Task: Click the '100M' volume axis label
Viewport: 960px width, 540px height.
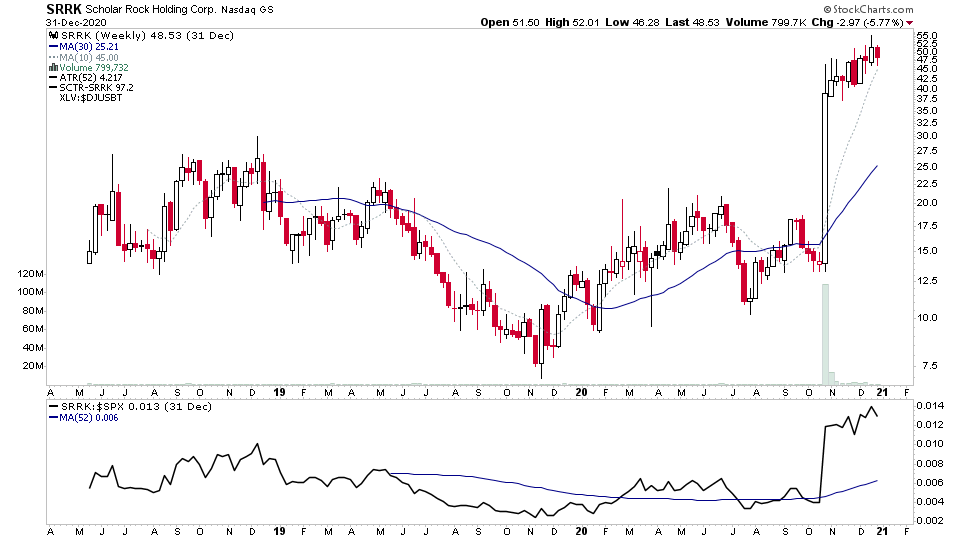Action: (x=31, y=292)
